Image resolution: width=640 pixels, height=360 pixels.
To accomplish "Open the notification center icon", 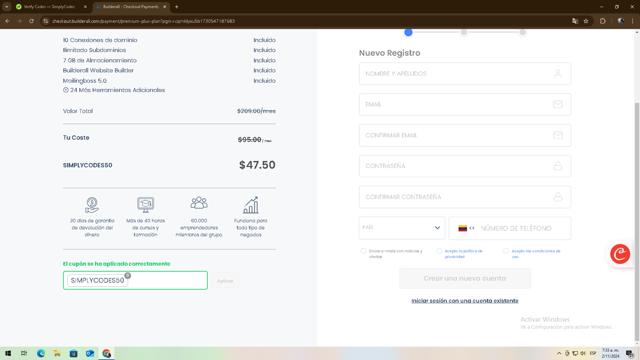I will (x=630, y=353).
